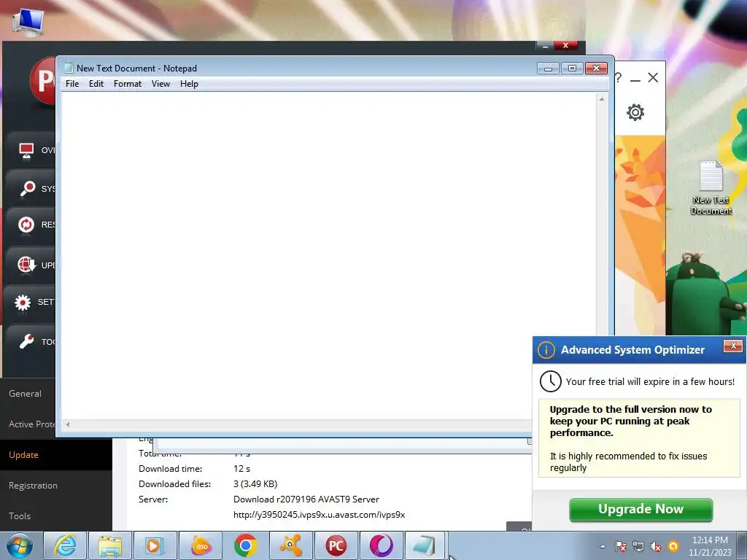Open the Computer desktop icon
Screen dimensions: 747x560
(x=28, y=21)
